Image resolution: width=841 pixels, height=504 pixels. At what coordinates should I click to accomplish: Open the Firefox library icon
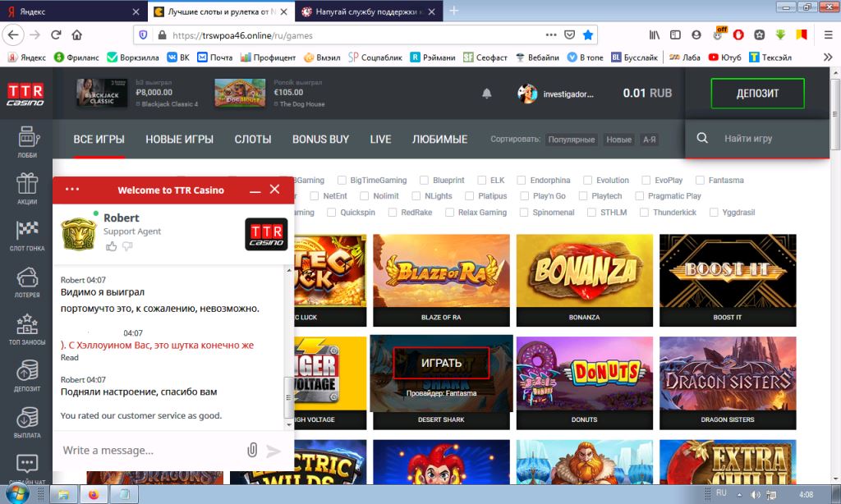pyautogui.click(x=655, y=34)
